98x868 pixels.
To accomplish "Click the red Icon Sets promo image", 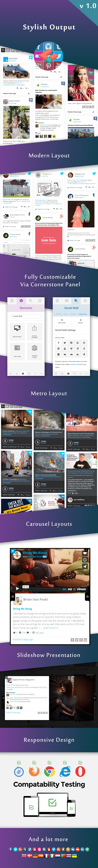I will pyautogui.click(x=49, y=240).
